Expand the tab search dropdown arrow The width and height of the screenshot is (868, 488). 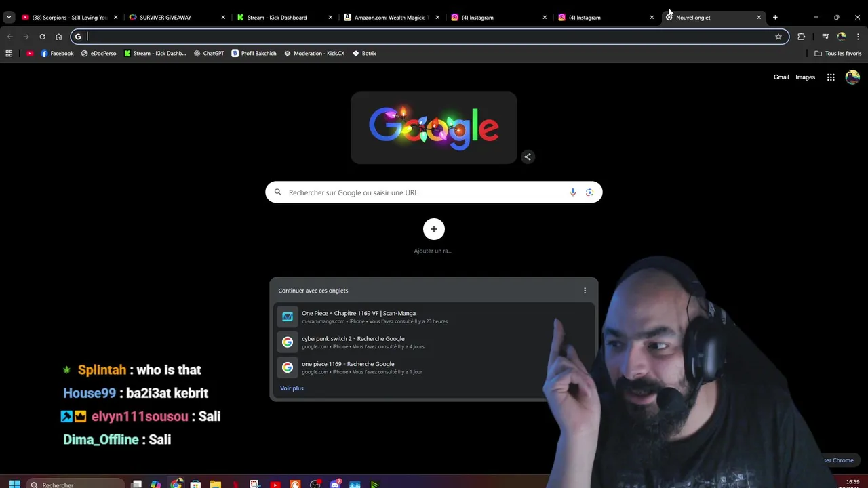click(x=9, y=17)
